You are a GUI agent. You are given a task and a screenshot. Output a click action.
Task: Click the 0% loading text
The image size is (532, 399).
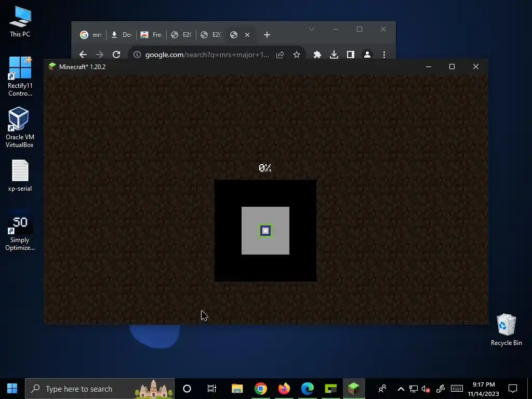click(x=265, y=168)
